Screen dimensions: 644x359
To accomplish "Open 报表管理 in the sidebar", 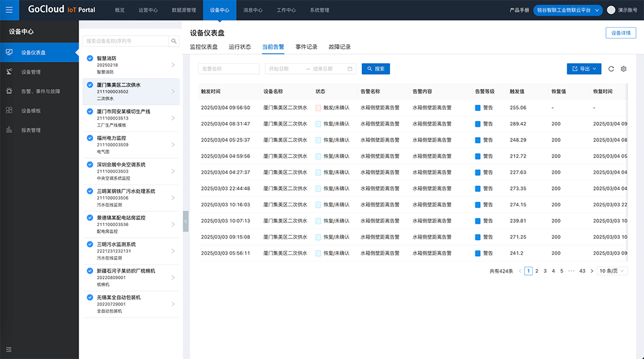I will (31, 130).
